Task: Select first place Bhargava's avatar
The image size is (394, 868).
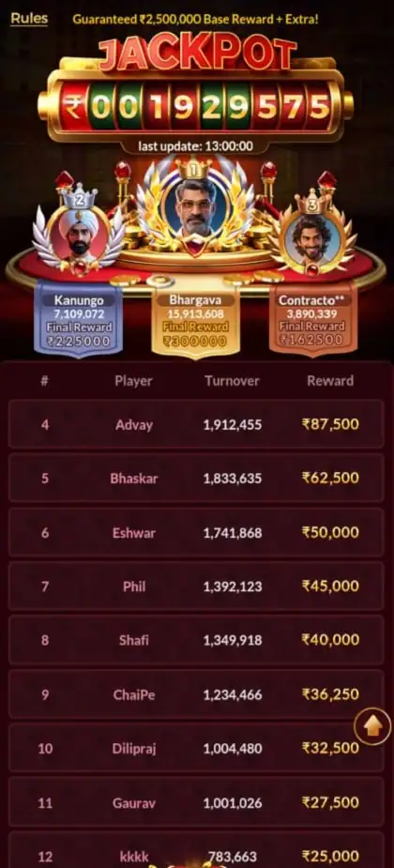Action: click(x=195, y=208)
